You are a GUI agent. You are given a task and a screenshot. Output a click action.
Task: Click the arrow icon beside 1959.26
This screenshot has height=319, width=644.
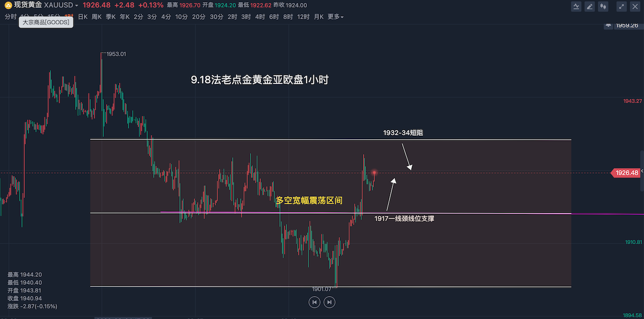(609, 25)
